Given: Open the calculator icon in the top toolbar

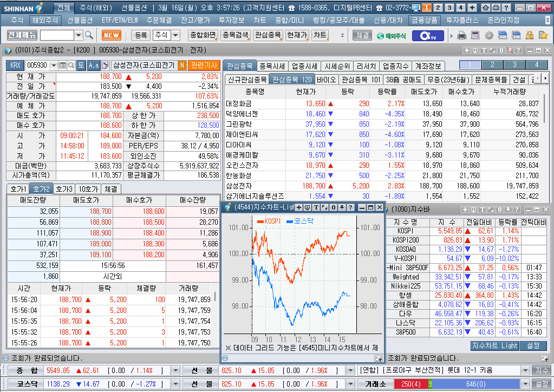Looking at the screenshot, I should [x=475, y=35].
